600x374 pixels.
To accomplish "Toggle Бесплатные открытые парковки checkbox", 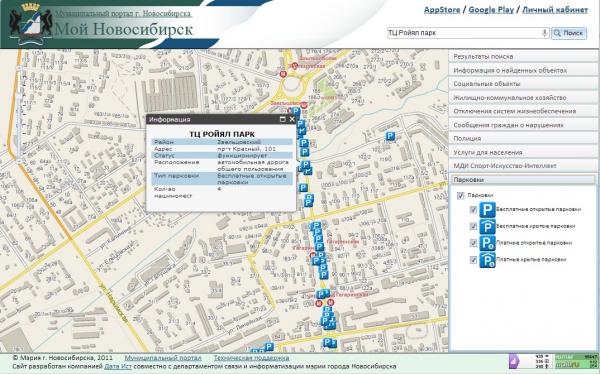I will pos(473,210).
